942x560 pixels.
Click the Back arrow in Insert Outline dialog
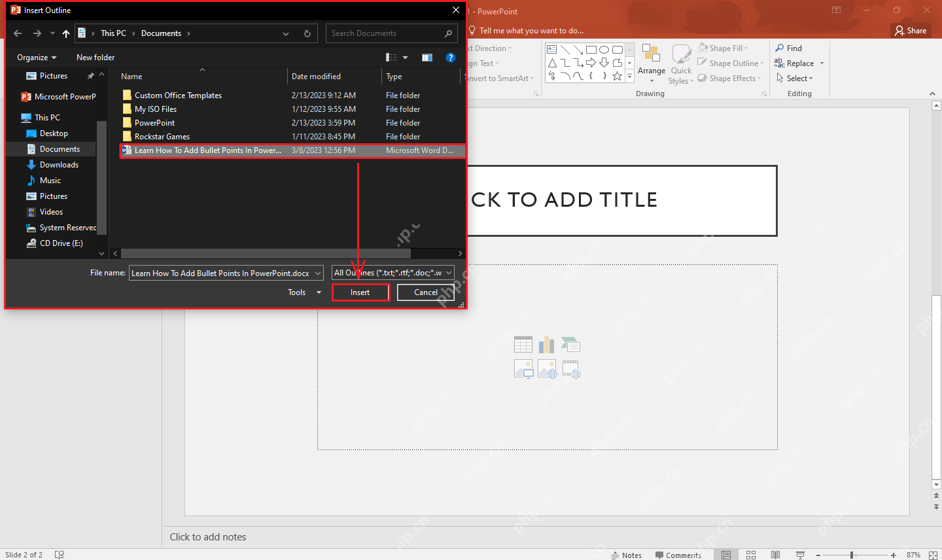18,33
